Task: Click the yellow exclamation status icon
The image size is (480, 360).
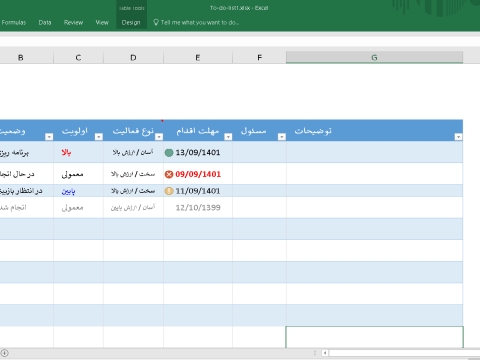Action: click(169, 191)
